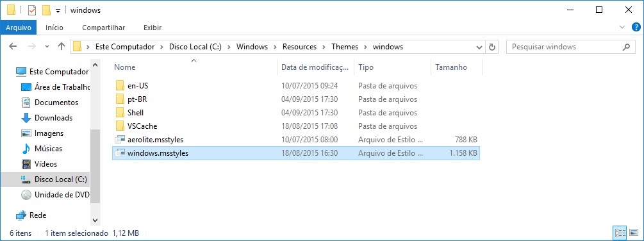Open recent locations dropdown arrow

47,46
